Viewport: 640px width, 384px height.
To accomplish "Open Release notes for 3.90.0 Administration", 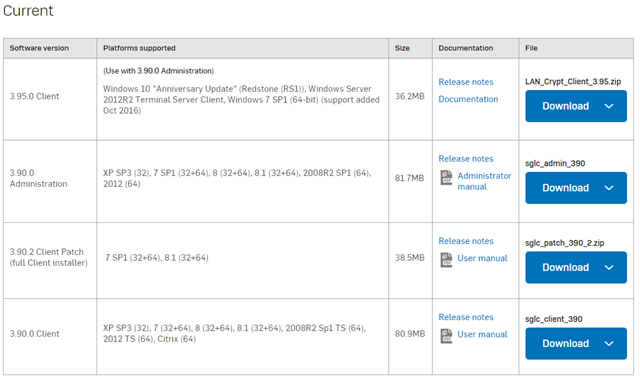I will tap(466, 159).
